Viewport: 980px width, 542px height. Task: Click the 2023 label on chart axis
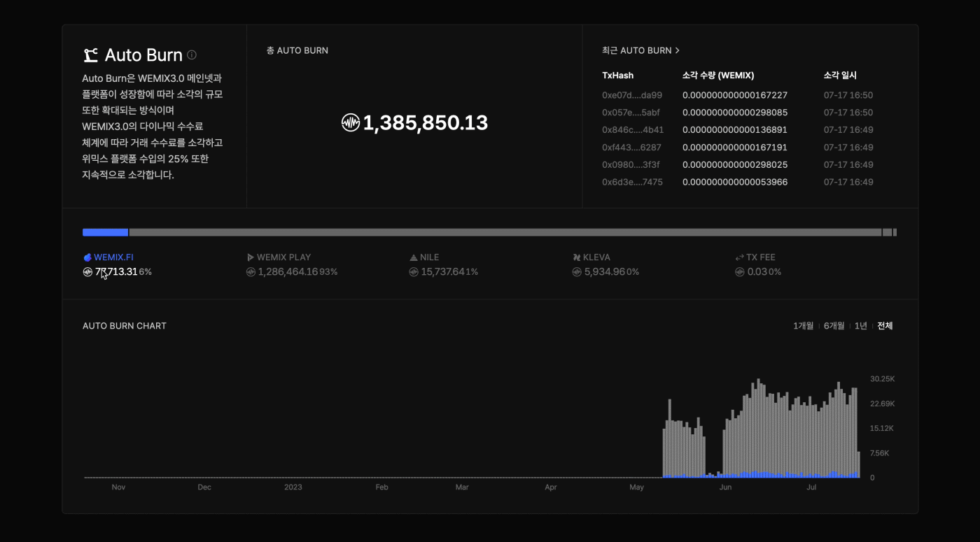click(x=293, y=487)
